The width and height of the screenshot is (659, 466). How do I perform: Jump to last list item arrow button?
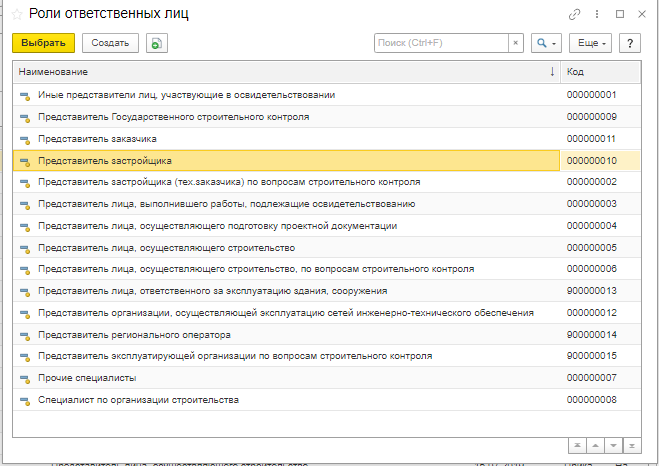(x=632, y=445)
